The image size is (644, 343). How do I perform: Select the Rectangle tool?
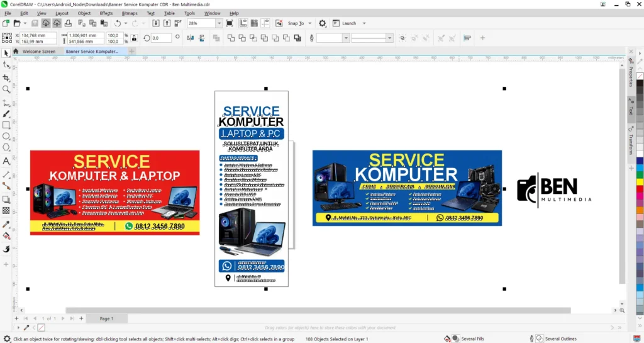6,125
